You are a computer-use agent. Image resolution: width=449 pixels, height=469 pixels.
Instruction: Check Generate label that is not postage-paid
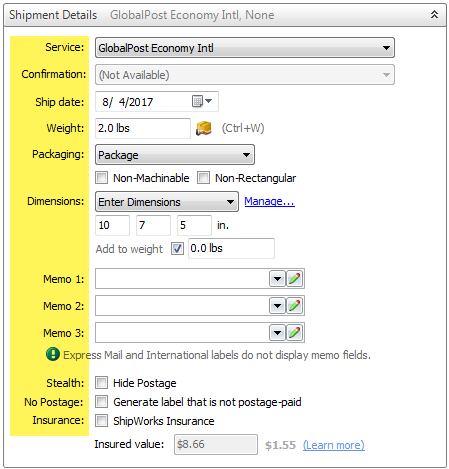click(x=102, y=402)
